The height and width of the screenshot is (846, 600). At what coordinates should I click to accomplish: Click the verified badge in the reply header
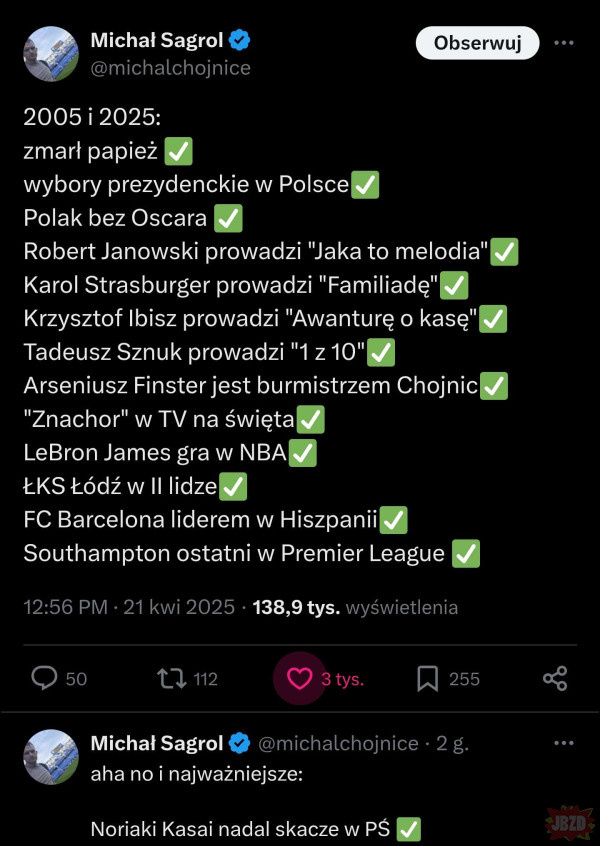point(240,743)
